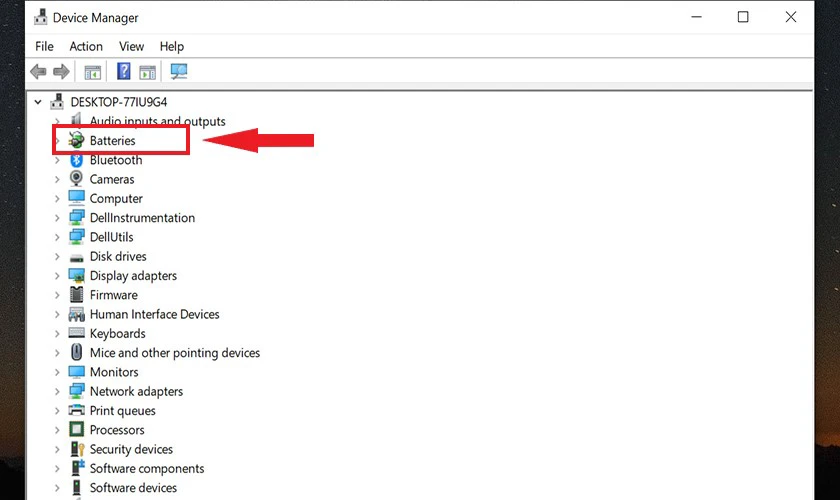
Task: Expand the Security devices category
Action: 57,449
